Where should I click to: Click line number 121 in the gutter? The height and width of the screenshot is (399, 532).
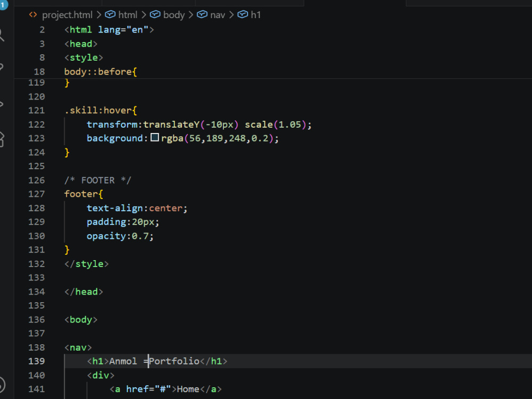pyautogui.click(x=37, y=110)
